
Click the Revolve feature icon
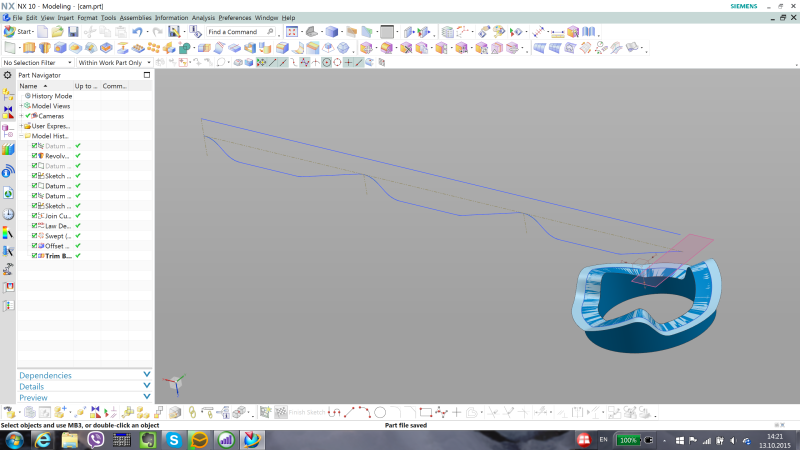(x=44, y=48)
